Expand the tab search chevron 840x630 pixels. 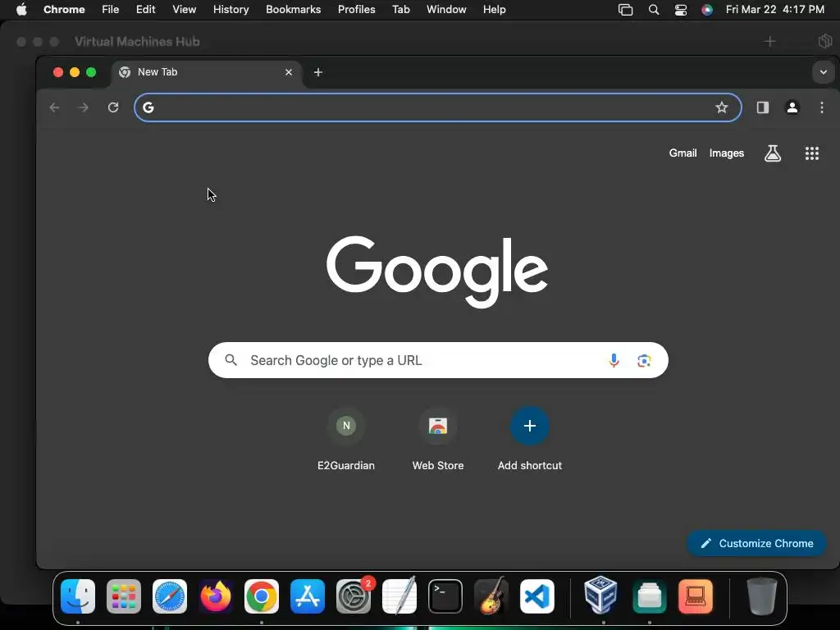tap(823, 72)
